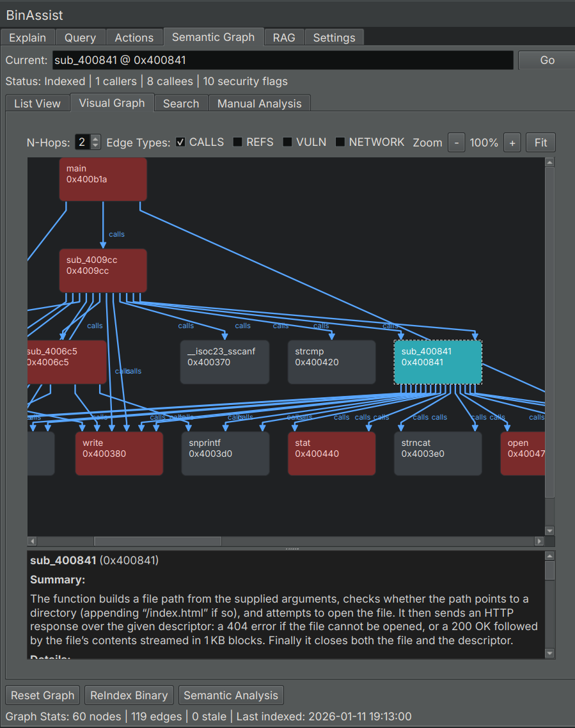Image resolution: width=575 pixels, height=728 pixels.
Task: Click the graph scrollbar down arrow
Action: pyautogui.click(x=549, y=530)
